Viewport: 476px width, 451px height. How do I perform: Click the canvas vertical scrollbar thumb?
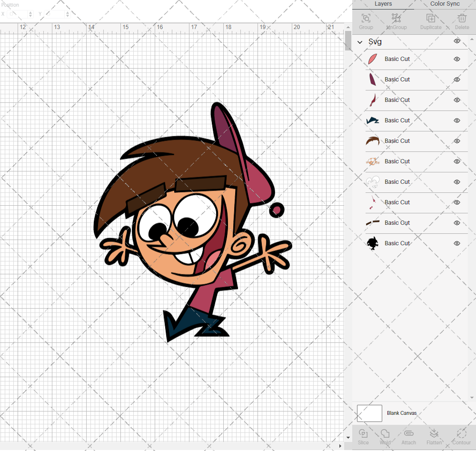coord(348,40)
